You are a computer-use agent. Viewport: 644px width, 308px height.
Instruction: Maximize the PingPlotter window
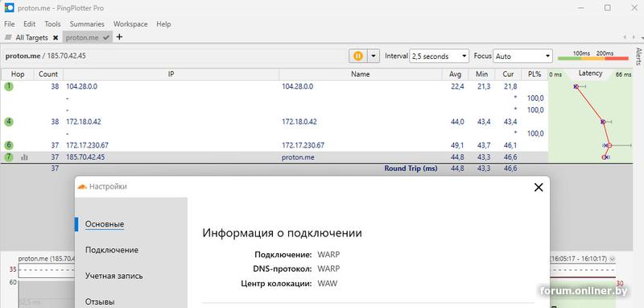coord(608,8)
